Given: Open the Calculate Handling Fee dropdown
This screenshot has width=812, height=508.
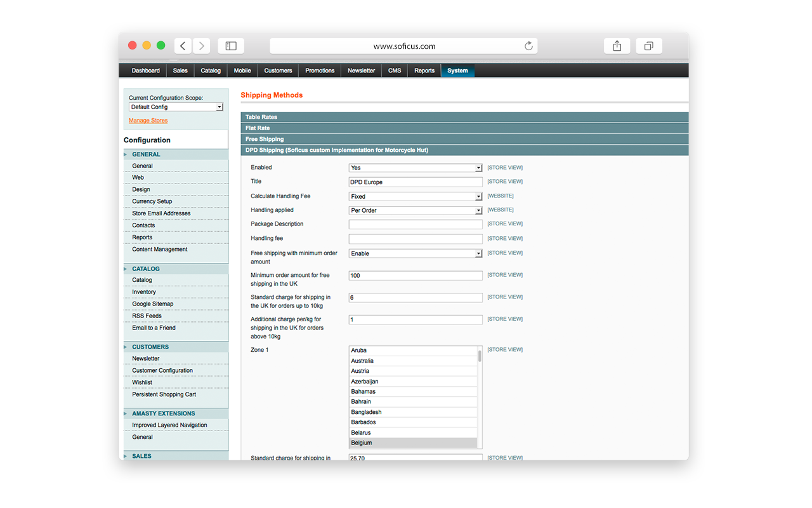Looking at the screenshot, I should click(x=416, y=196).
